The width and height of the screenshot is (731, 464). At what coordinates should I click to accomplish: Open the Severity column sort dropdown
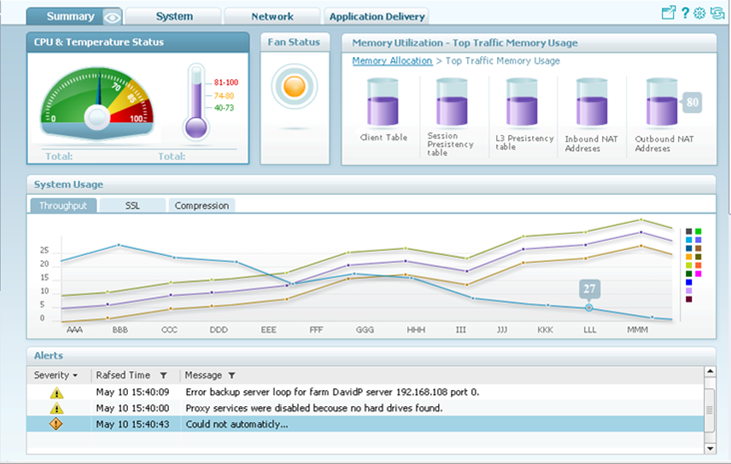(75, 375)
